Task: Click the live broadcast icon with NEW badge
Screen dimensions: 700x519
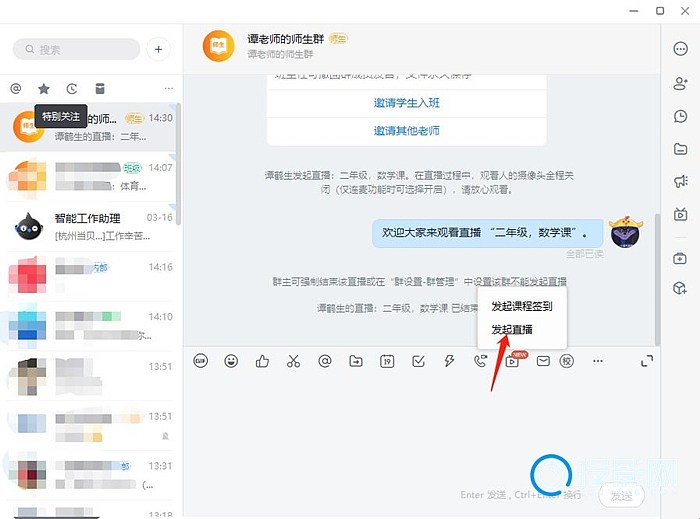Action: coord(512,361)
